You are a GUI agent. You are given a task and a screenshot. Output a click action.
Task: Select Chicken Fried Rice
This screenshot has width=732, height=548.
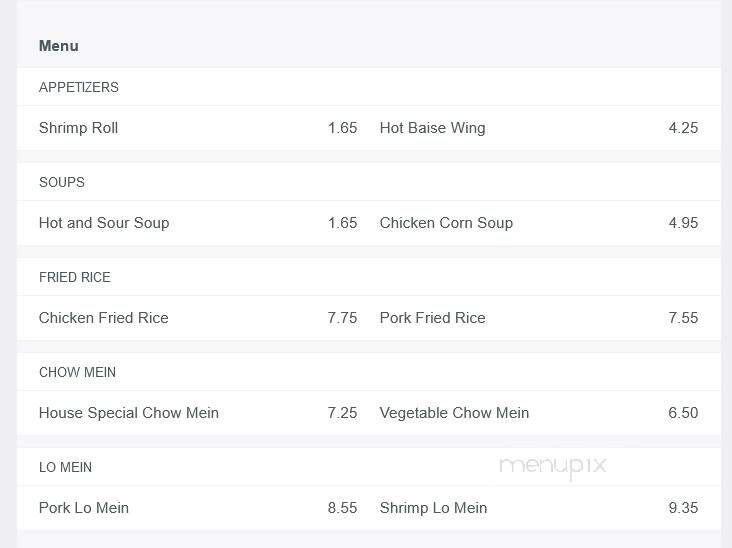pyautogui.click(x=104, y=318)
